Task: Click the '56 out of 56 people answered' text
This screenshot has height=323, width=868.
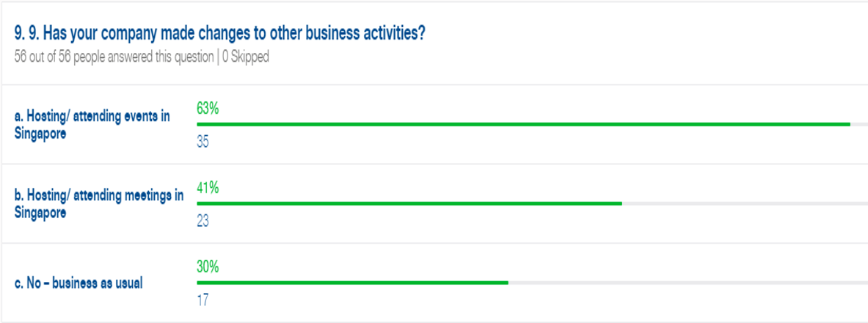Action: pyautogui.click(x=114, y=57)
